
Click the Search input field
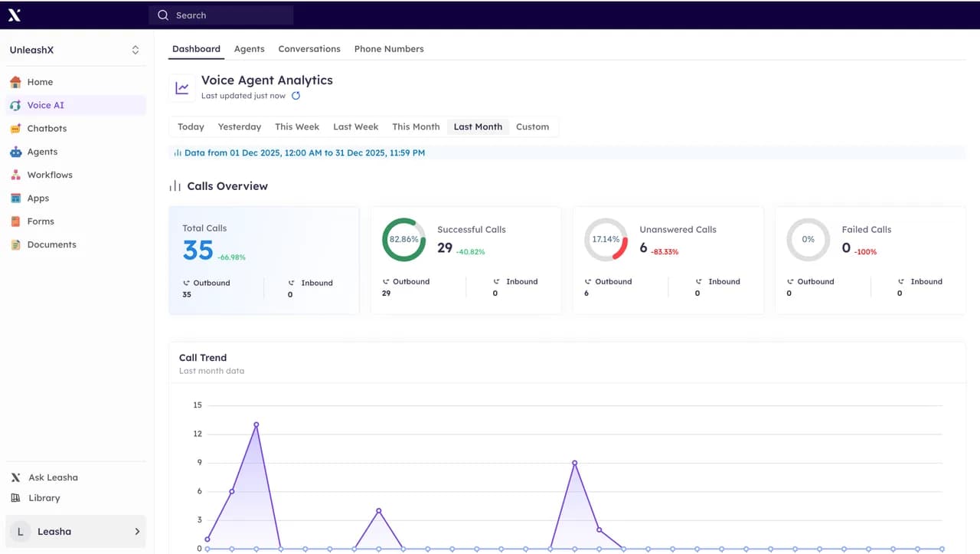click(222, 15)
